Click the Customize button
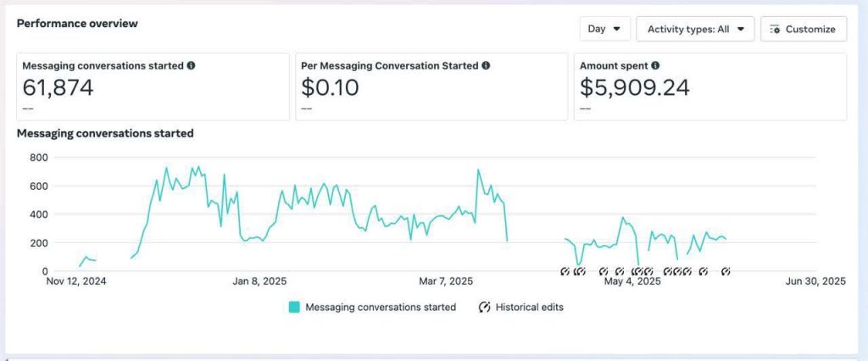 (802, 29)
